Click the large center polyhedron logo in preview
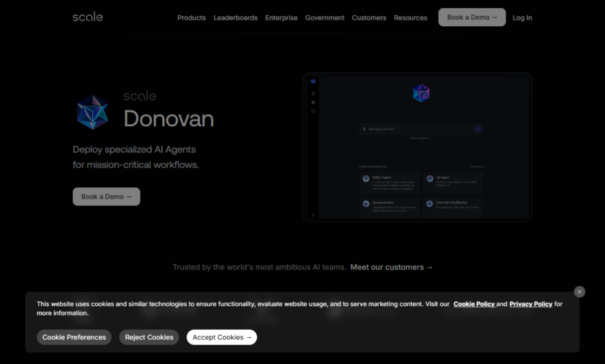This screenshot has width=605, height=364. 421,93
